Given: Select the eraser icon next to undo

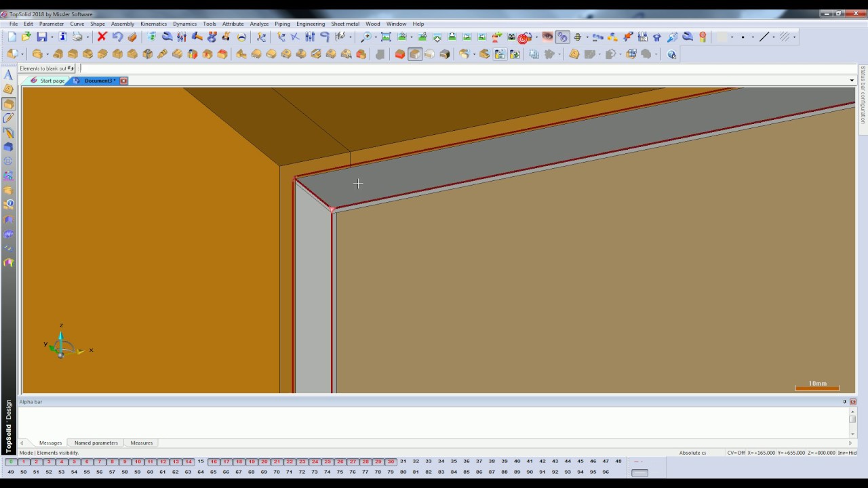Looking at the screenshot, I should point(132,37).
